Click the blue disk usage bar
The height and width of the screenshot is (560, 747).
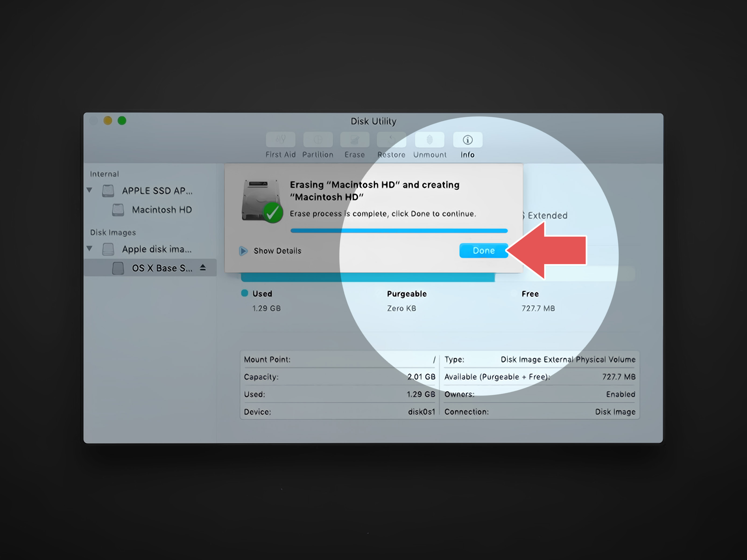(368, 277)
